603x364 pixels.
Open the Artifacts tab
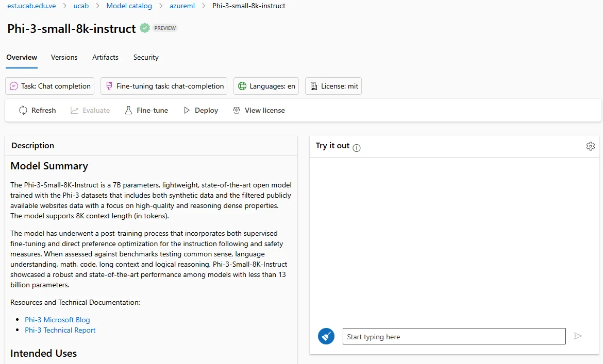point(105,57)
